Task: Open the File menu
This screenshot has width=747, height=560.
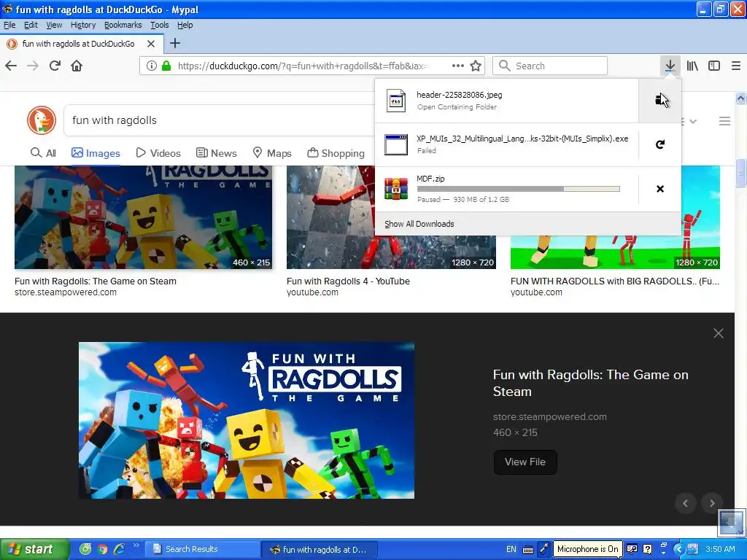Action: (9, 25)
